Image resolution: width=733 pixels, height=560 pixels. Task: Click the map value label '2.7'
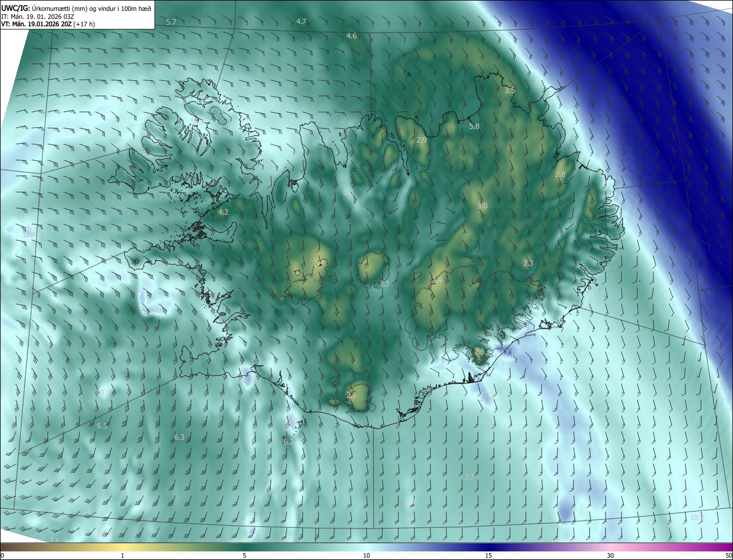(352, 395)
